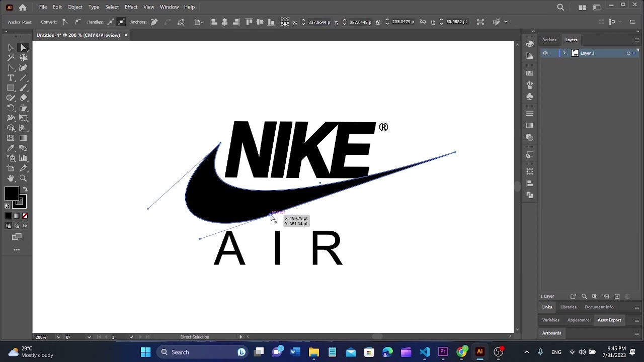Open the Symbols panel club icon
The image size is (644, 362).
pyautogui.click(x=530, y=97)
